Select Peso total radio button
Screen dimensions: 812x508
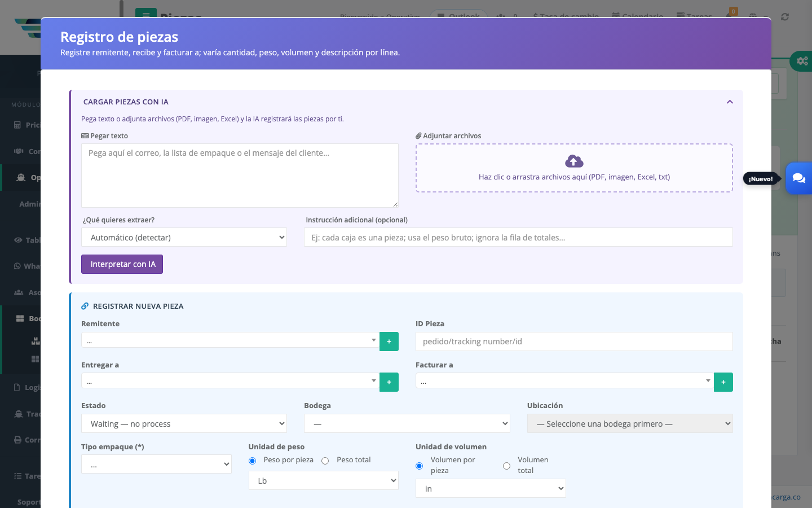(x=325, y=461)
